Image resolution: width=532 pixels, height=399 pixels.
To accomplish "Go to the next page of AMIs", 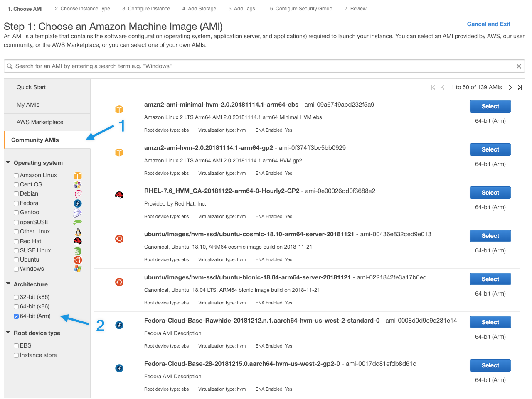I will pos(510,87).
